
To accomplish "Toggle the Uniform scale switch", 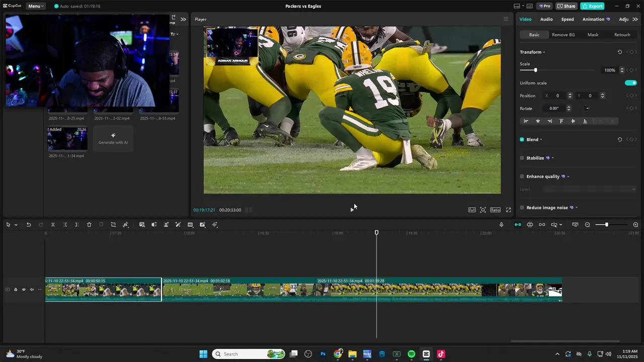I will pos(630,83).
